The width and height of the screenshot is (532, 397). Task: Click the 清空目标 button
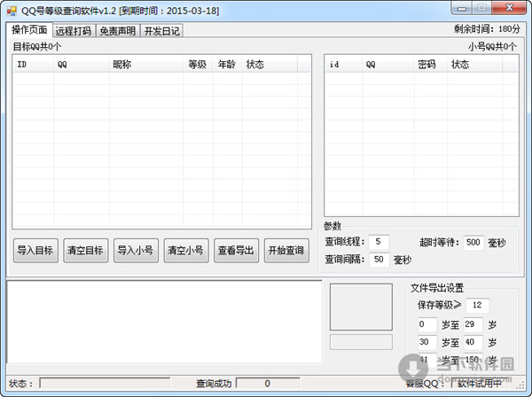coord(85,251)
